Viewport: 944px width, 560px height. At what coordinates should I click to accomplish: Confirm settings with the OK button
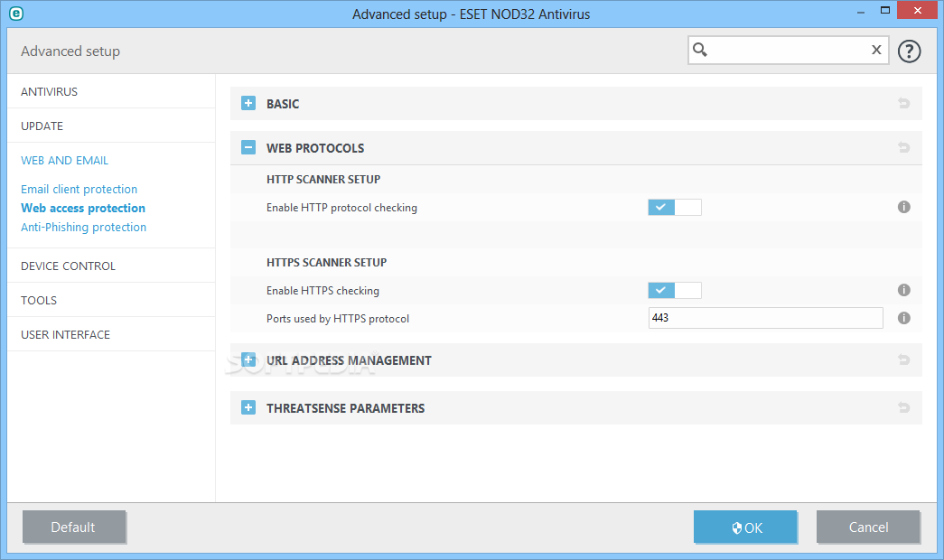(745, 527)
